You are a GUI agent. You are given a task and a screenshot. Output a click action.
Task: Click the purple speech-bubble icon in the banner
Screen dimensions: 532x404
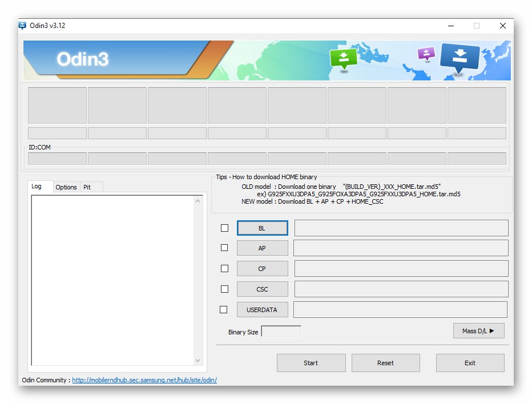click(426, 54)
